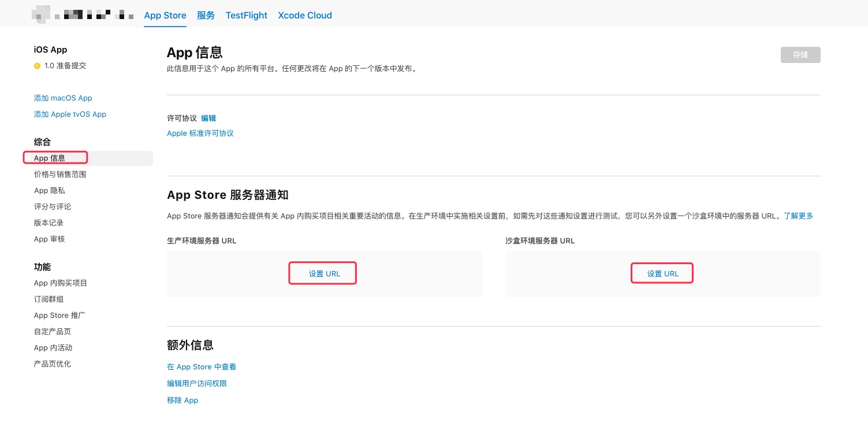Click the 综合 sidebar section heading

[x=42, y=142]
